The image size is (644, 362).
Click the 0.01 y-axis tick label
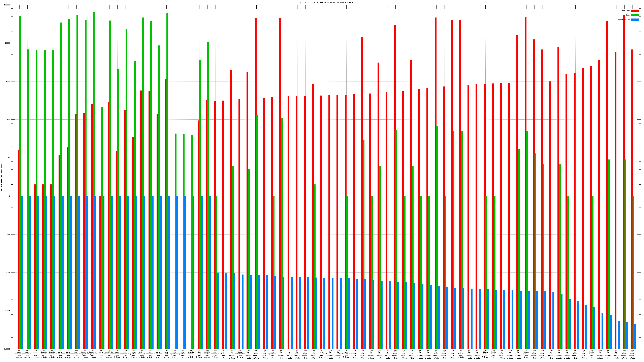[x=8, y=273]
